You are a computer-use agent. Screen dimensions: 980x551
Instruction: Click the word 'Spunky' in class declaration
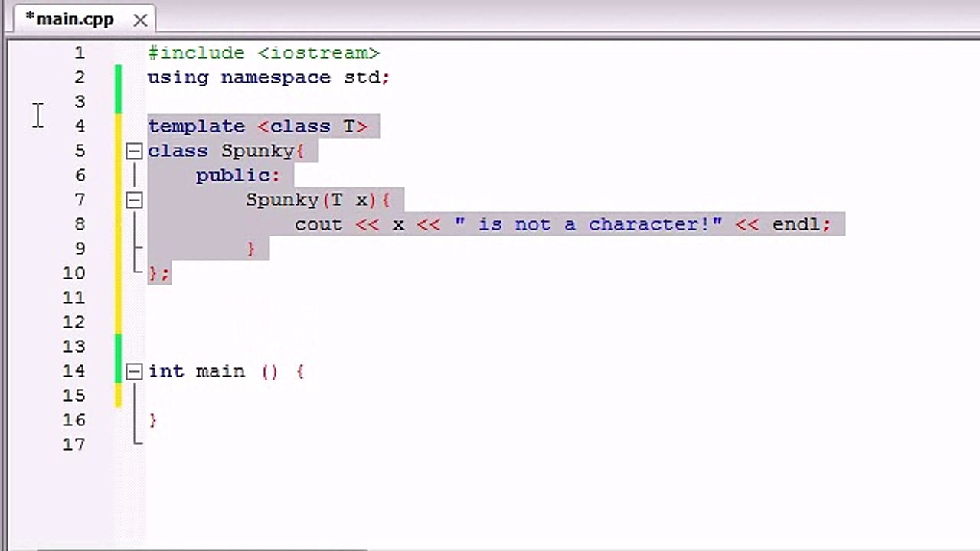pos(257,151)
